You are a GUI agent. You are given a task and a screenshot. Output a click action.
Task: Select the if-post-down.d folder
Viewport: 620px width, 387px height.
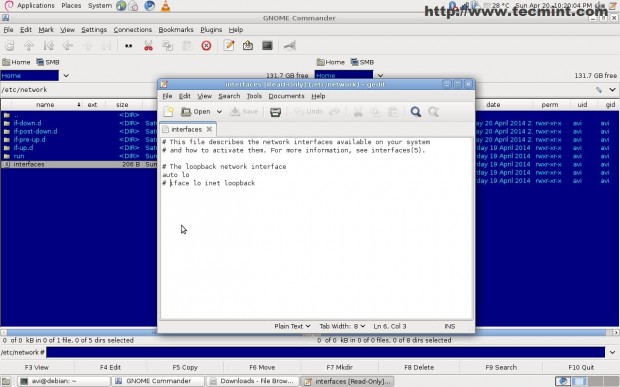click(35, 131)
